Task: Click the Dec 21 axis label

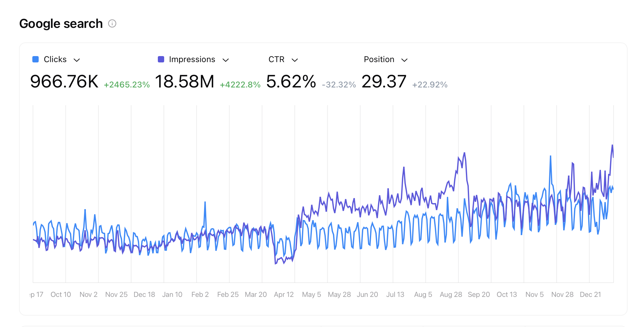Action: point(590,294)
